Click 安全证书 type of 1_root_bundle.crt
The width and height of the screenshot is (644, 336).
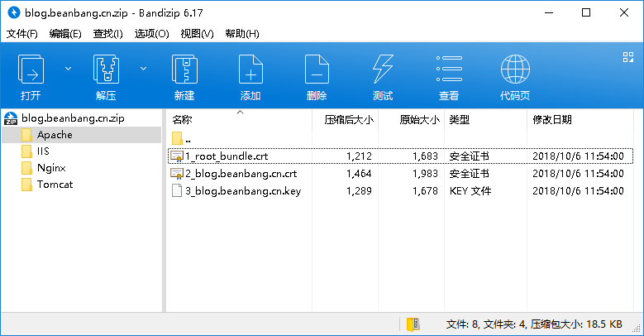(x=469, y=156)
